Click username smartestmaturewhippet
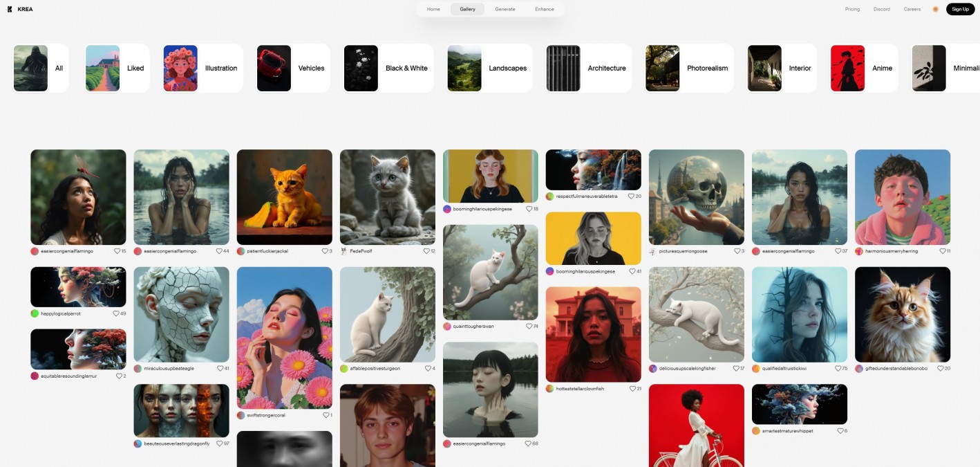 coord(788,431)
